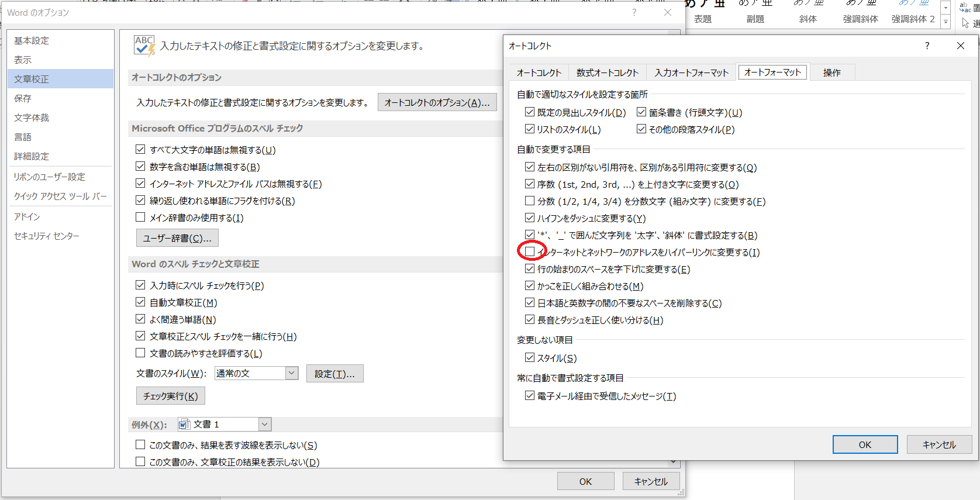Viewport: 980px width, 500px height.
Task: Select the オートフォーマット tab
Action: pos(772,72)
